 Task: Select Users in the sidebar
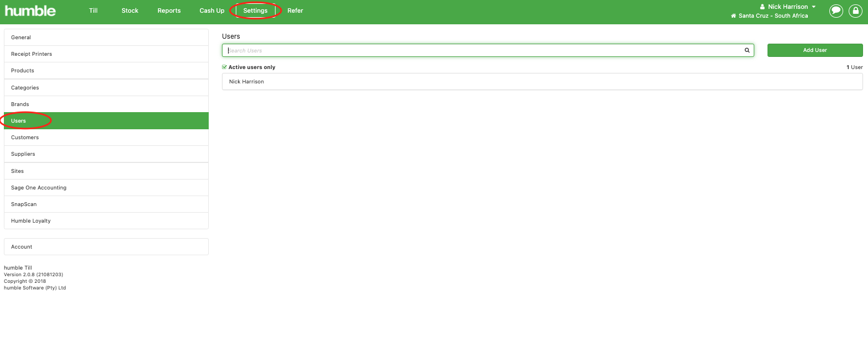tap(106, 121)
